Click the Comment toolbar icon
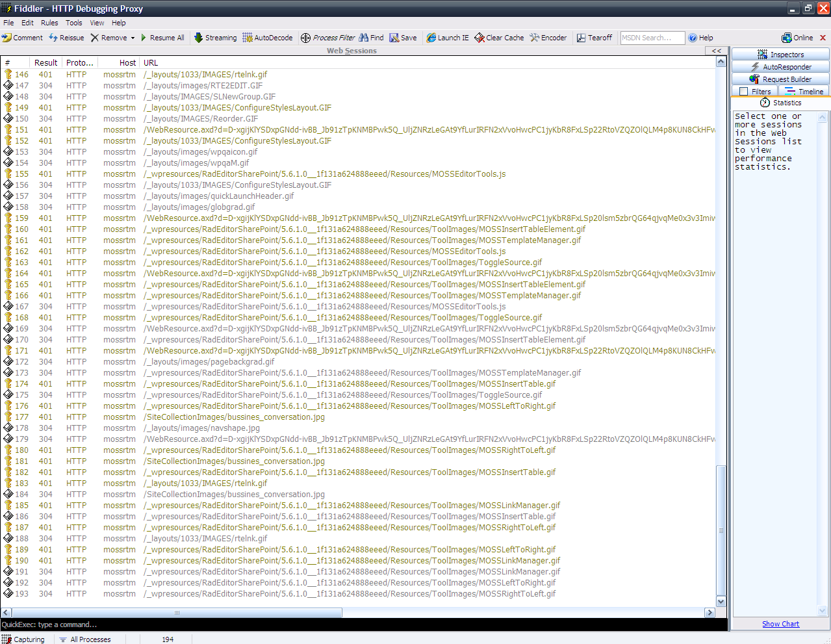This screenshot has width=831, height=644. pyautogui.click(x=7, y=38)
